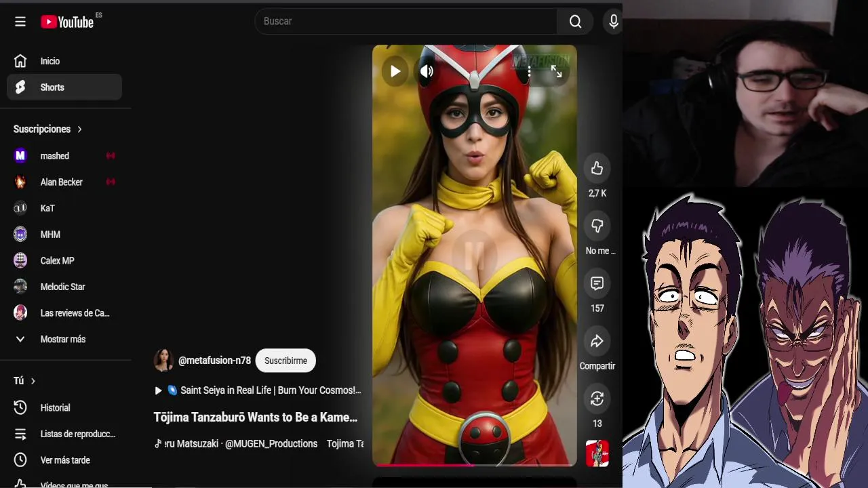Expand the Suscripciones section

click(x=48, y=129)
